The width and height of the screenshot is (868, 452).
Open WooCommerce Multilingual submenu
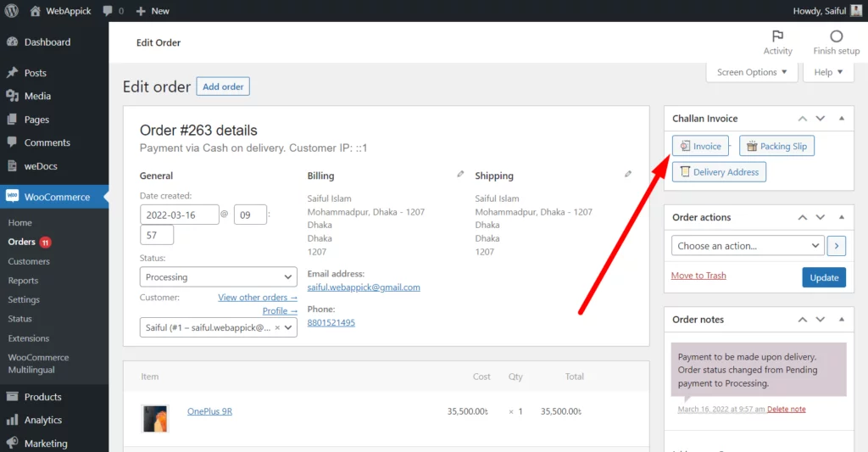pyautogui.click(x=38, y=363)
